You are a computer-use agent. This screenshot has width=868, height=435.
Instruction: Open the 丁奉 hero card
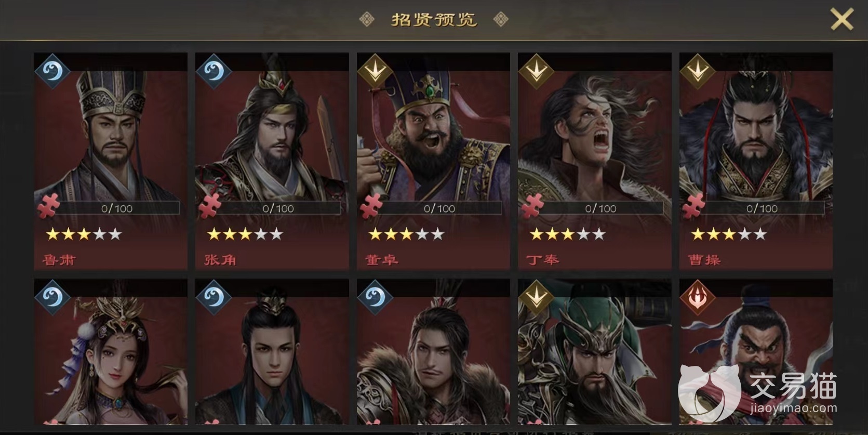coord(595,161)
